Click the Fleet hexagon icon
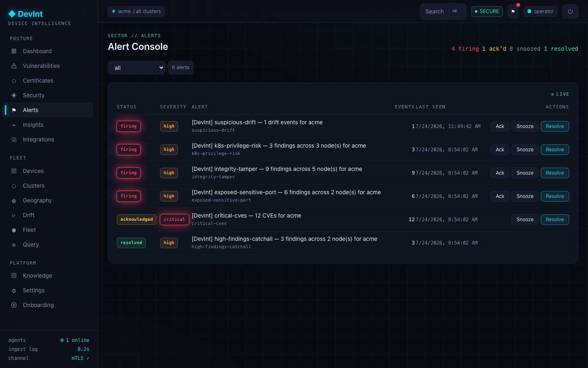Screen dimensions: 588x368 pyautogui.click(x=14, y=230)
